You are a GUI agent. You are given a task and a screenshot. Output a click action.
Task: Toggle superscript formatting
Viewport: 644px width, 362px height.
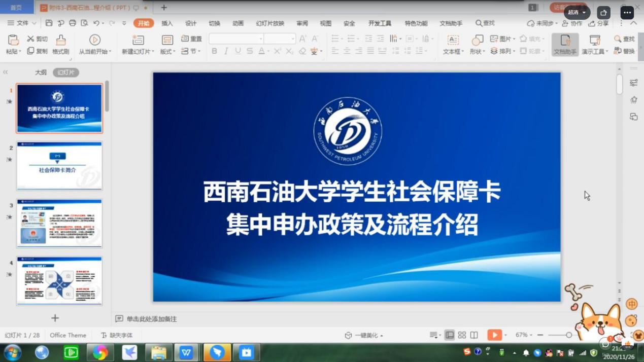(277, 51)
